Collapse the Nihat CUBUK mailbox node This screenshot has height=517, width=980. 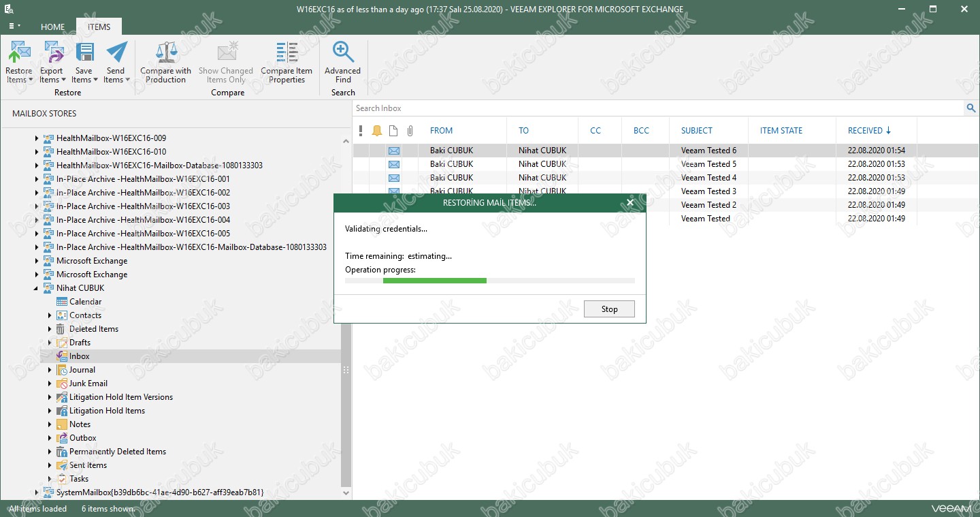tap(37, 288)
